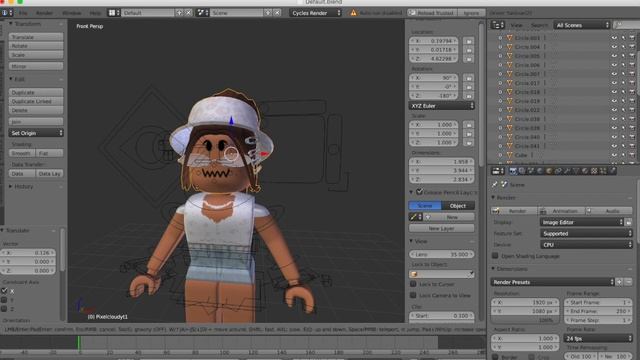Viewport: 640px width, 360px height.
Task: Open the Particles properties tab icon
Action: (603, 171)
